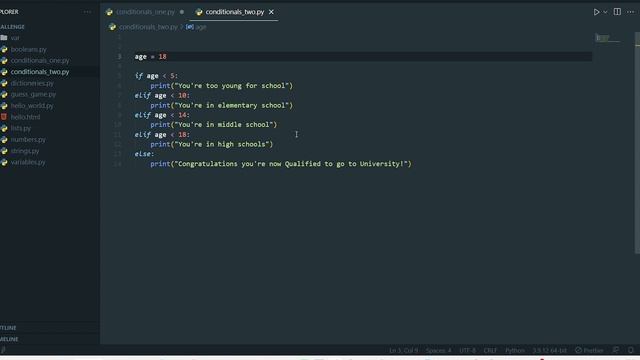640x360 pixels.
Task: Click the "Congratulations you're now Qualified" string
Action: 291,164
